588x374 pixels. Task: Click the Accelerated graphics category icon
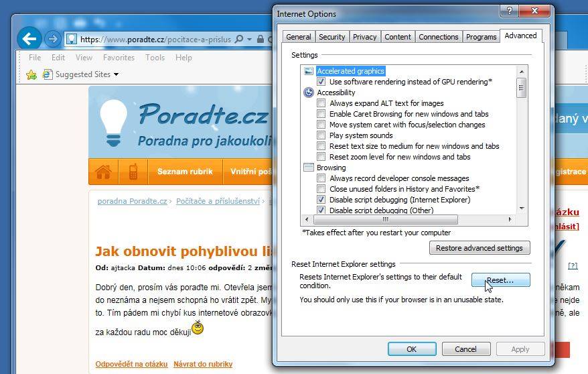tap(308, 71)
